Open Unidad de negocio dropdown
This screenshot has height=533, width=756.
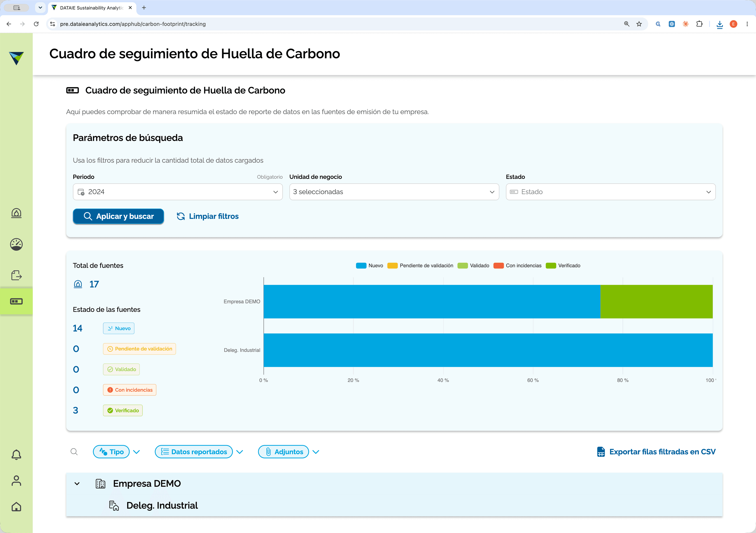[x=394, y=192]
